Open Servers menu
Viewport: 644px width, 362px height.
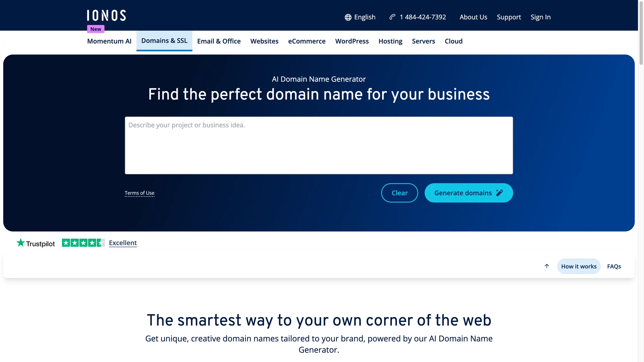tap(423, 41)
